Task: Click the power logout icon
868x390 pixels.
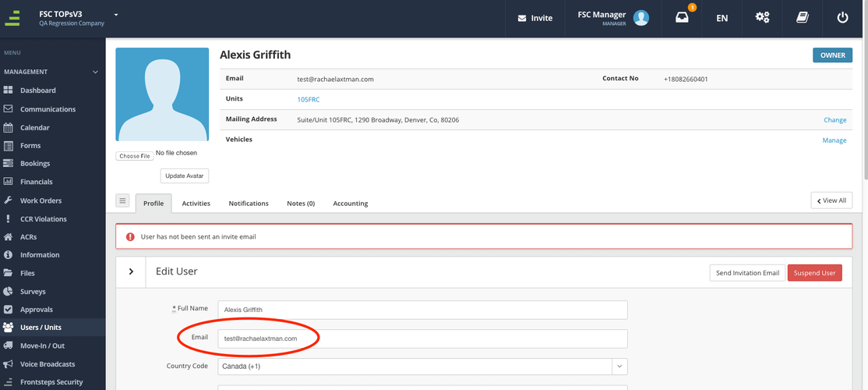Action: coord(842,18)
